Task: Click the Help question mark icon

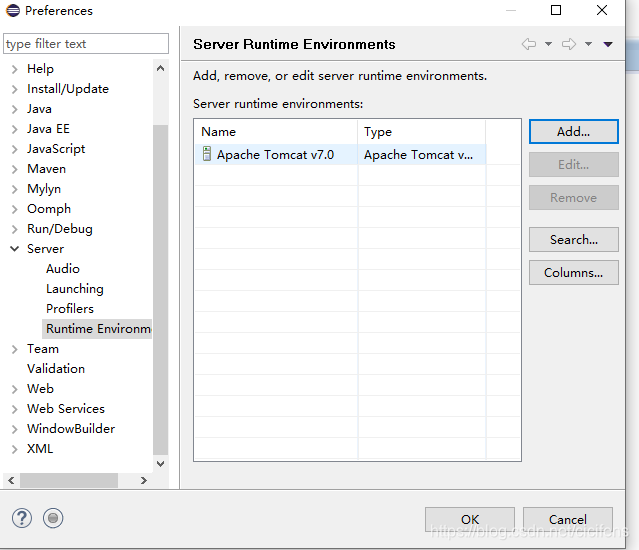Action: (x=22, y=518)
